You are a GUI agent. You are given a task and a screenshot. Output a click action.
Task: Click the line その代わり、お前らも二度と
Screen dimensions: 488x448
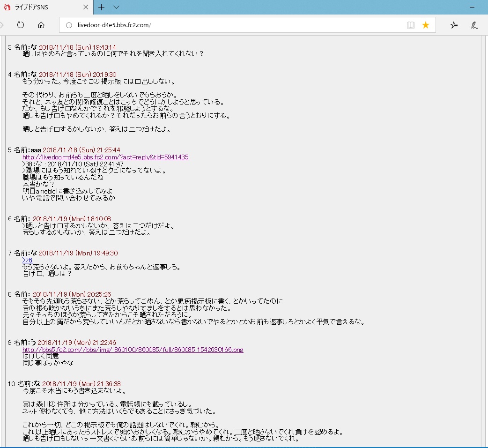(x=100, y=95)
